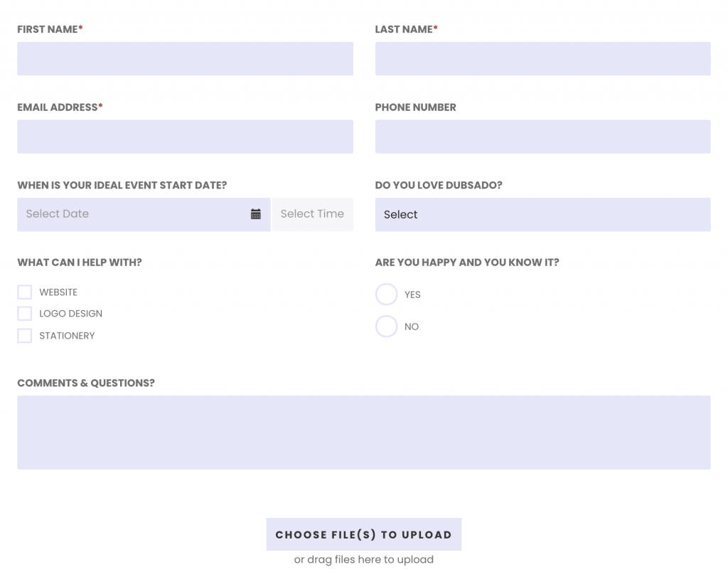
Task: Click the Yes option label text
Action: (412, 295)
